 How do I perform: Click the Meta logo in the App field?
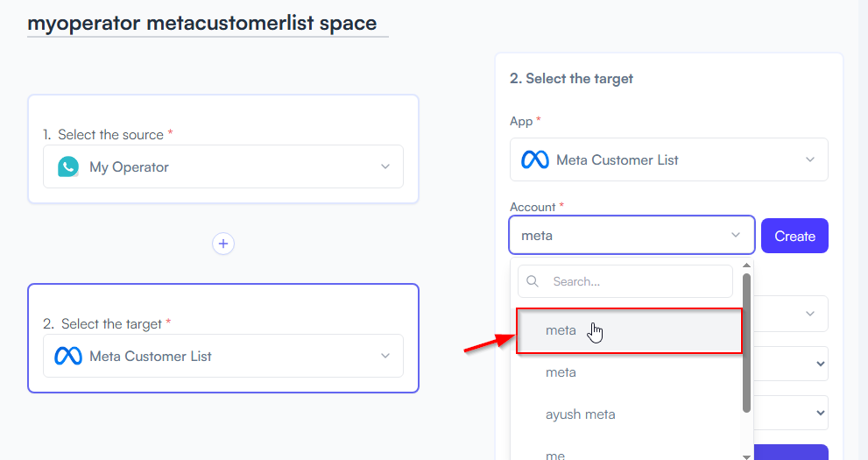[x=535, y=160]
